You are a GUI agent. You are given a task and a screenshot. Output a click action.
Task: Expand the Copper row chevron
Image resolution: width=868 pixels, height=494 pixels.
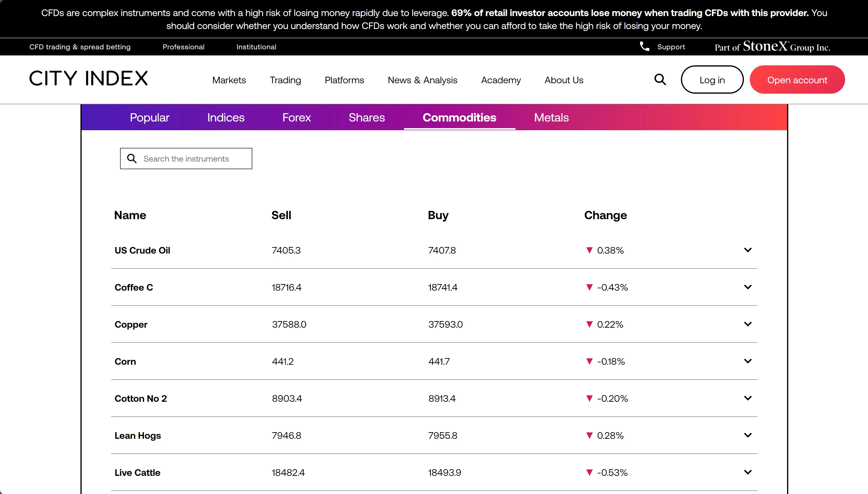748,324
